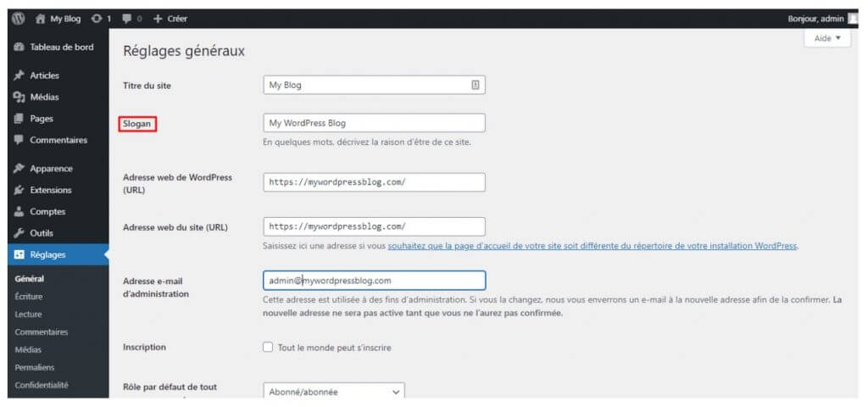The image size is (868, 407).
Task: Click Bonjour, admin account link
Action: point(816,19)
